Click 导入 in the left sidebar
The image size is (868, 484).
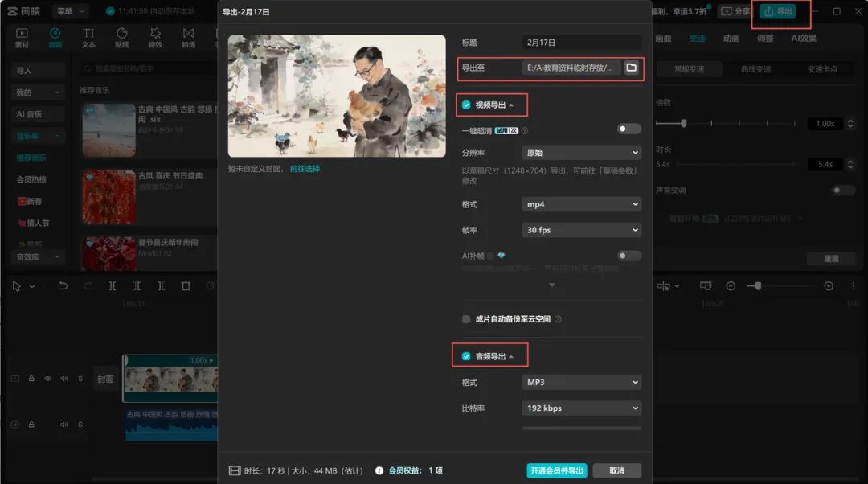pyautogui.click(x=38, y=70)
